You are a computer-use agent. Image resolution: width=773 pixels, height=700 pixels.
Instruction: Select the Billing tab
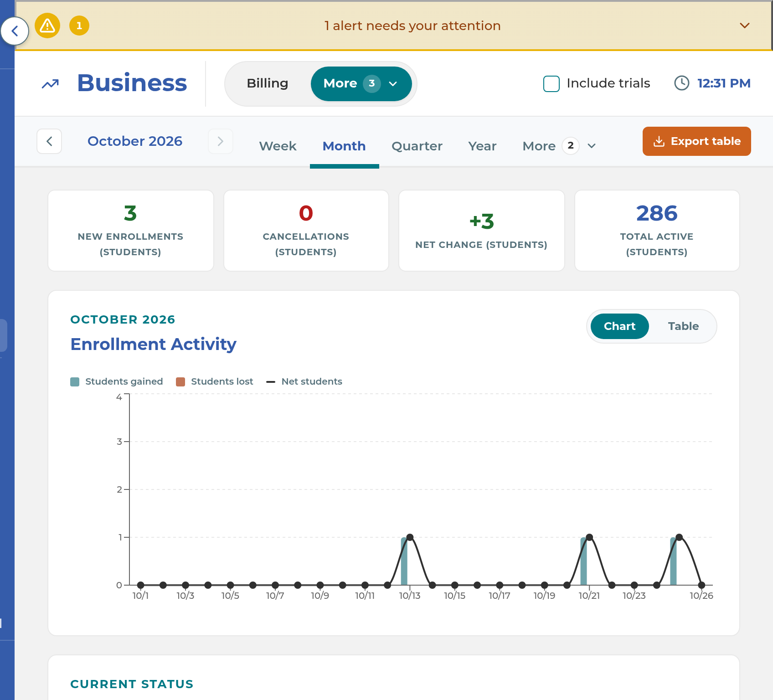point(268,83)
